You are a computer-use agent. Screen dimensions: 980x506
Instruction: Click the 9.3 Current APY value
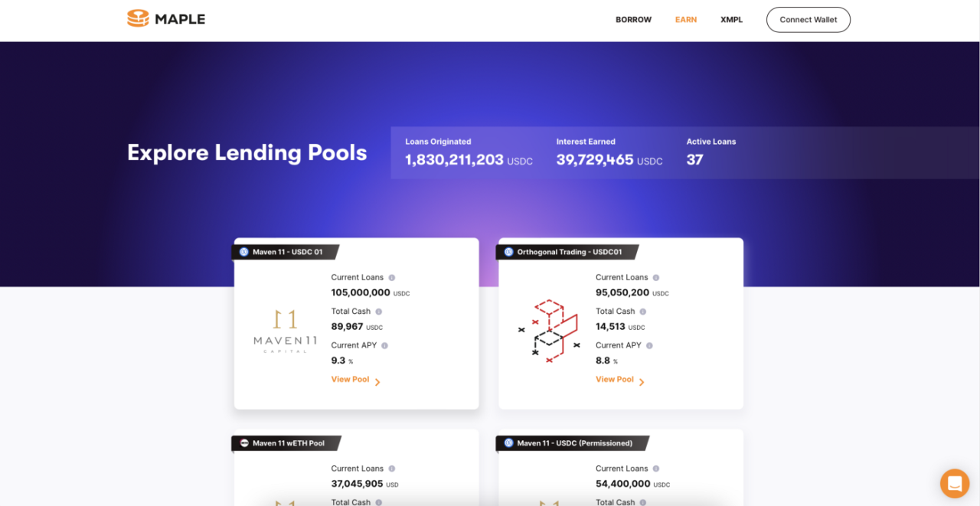coord(338,361)
